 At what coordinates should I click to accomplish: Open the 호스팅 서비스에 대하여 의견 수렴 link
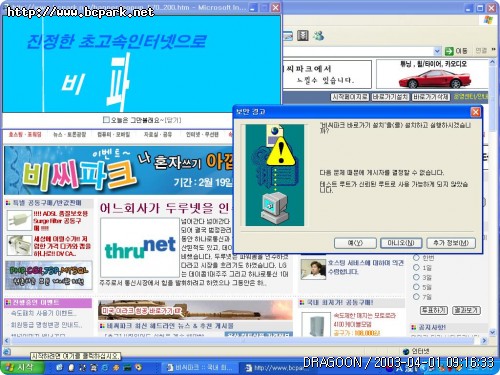pos(365,267)
